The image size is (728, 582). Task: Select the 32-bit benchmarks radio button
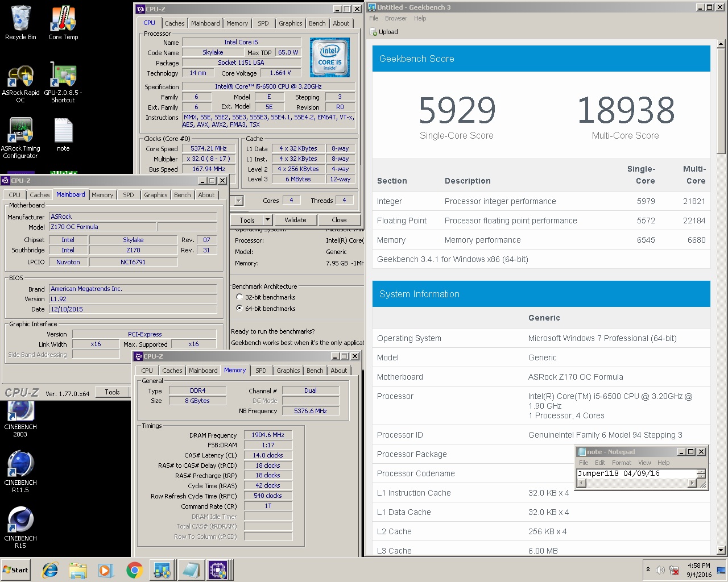coord(239,297)
